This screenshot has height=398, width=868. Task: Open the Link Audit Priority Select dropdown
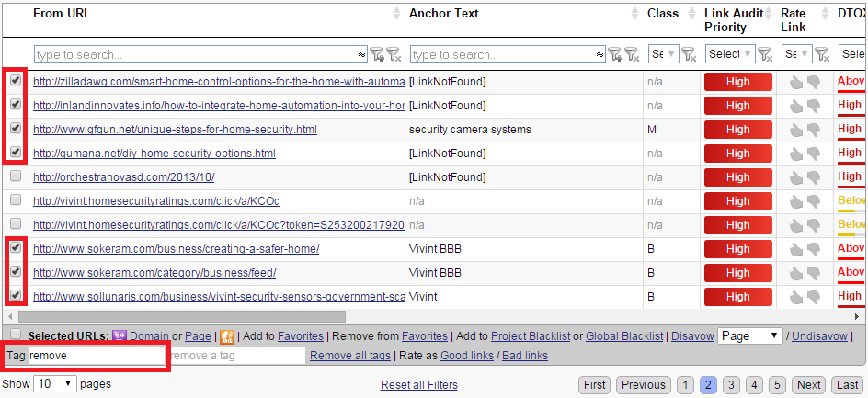731,53
